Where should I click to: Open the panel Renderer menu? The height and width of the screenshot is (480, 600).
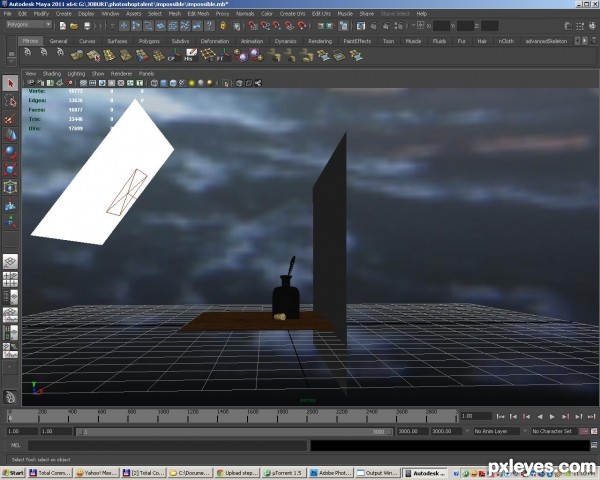click(x=121, y=73)
